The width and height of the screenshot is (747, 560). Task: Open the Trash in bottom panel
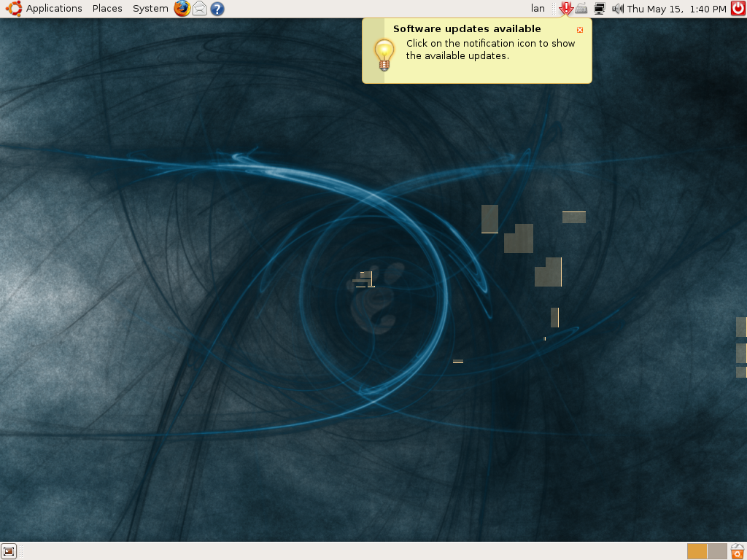coord(738,551)
